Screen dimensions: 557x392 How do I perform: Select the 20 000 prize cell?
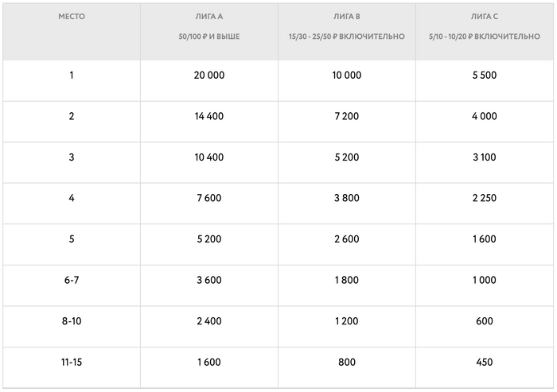pos(208,76)
